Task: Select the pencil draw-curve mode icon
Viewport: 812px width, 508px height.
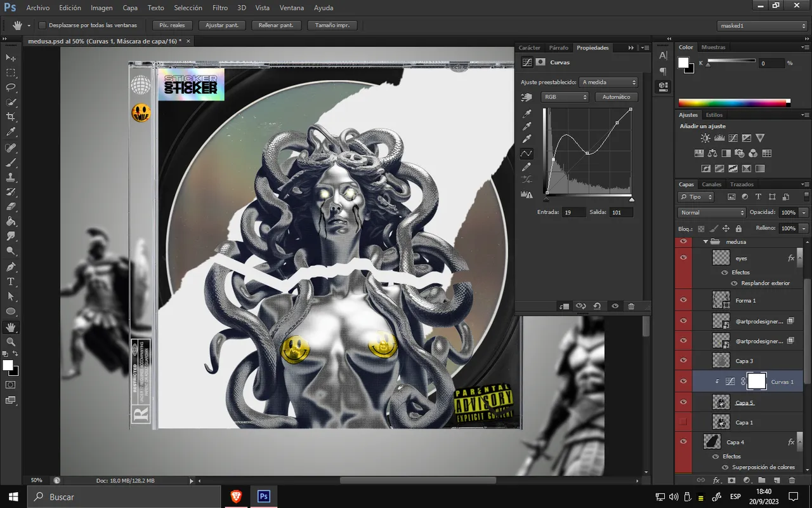Action: [x=527, y=167]
